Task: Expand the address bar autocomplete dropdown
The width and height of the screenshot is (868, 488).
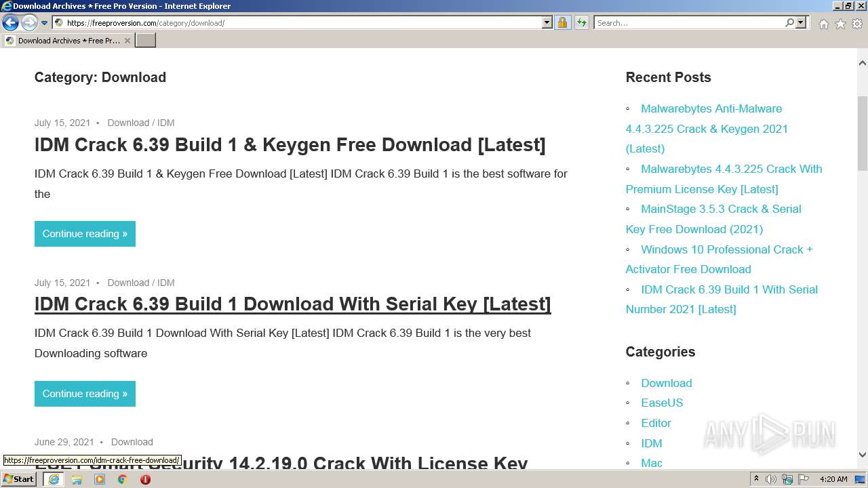Action: click(x=547, y=23)
